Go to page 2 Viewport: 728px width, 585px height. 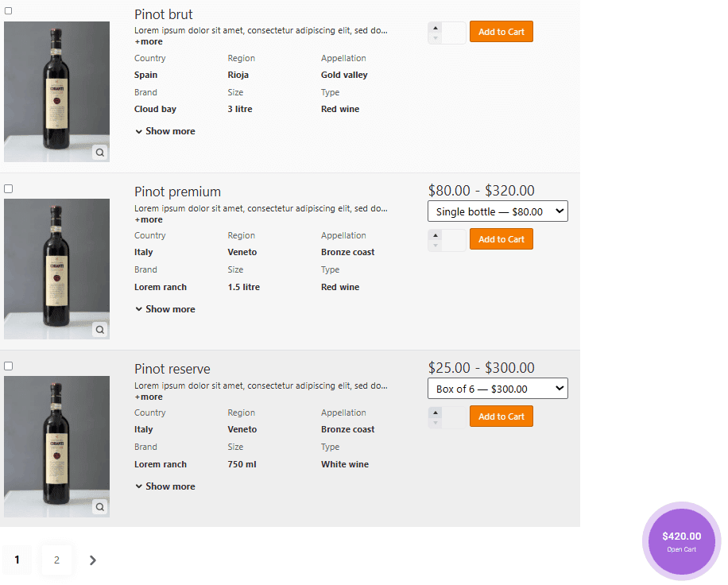click(56, 560)
